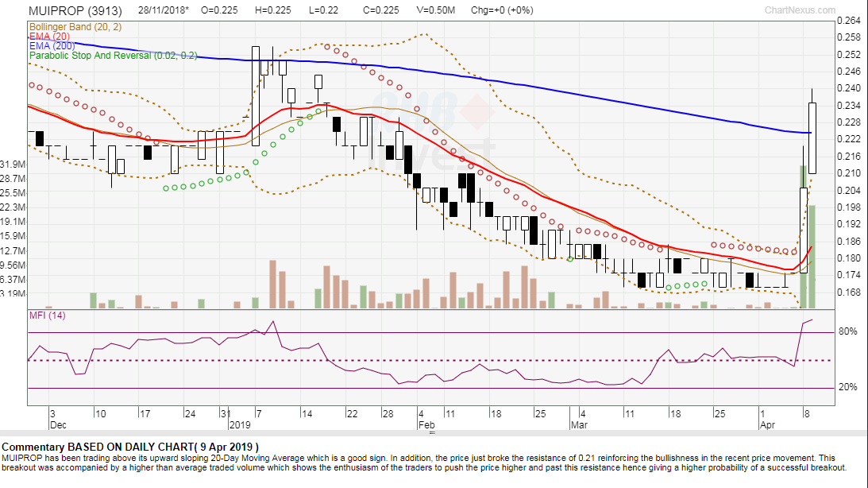Click the 18 February date tick label
The width and height of the screenshot is (868, 488).
(496, 414)
